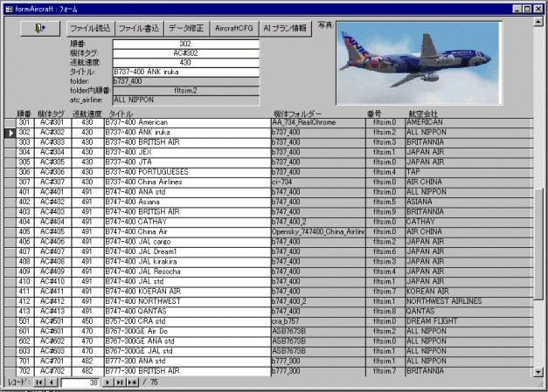Go to previous record in navigator

coord(52,382)
